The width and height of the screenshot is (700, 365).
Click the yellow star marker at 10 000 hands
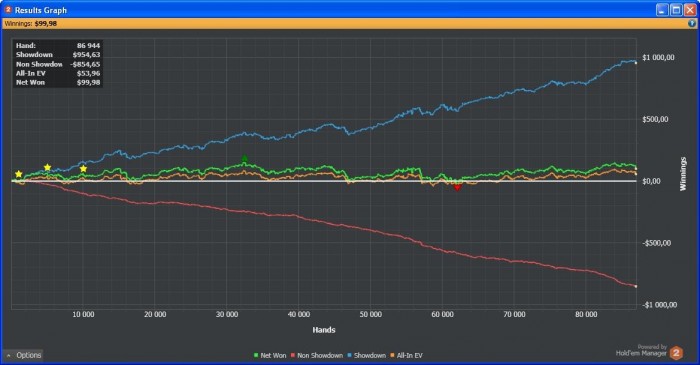pyautogui.click(x=83, y=169)
